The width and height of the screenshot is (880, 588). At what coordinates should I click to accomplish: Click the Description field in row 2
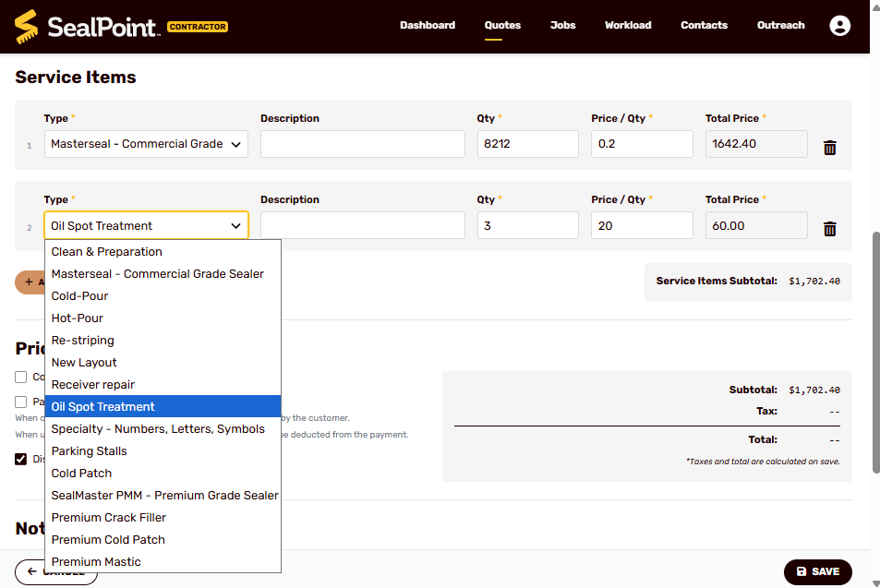pos(363,225)
